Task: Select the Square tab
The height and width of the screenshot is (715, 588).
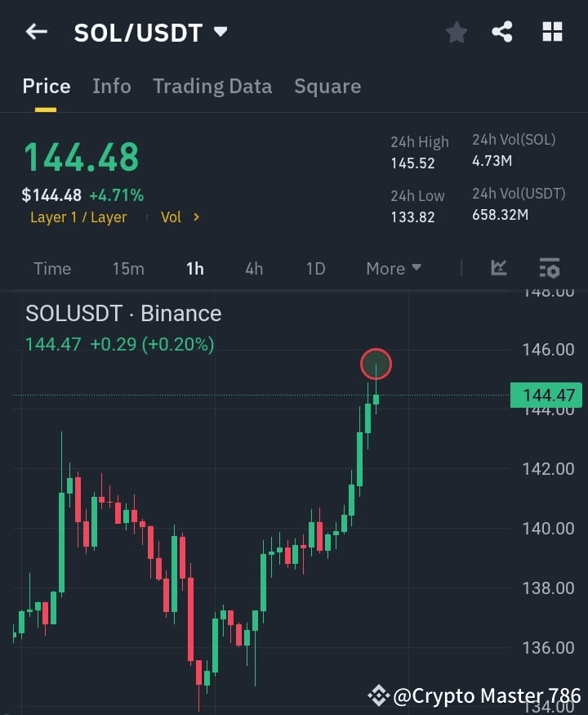Action: [x=327, y=86]
